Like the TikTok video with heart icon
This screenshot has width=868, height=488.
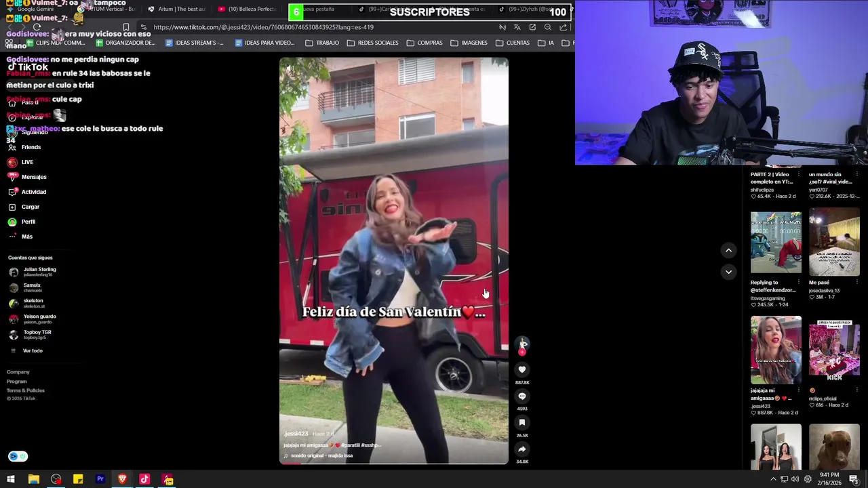point(522,369)
